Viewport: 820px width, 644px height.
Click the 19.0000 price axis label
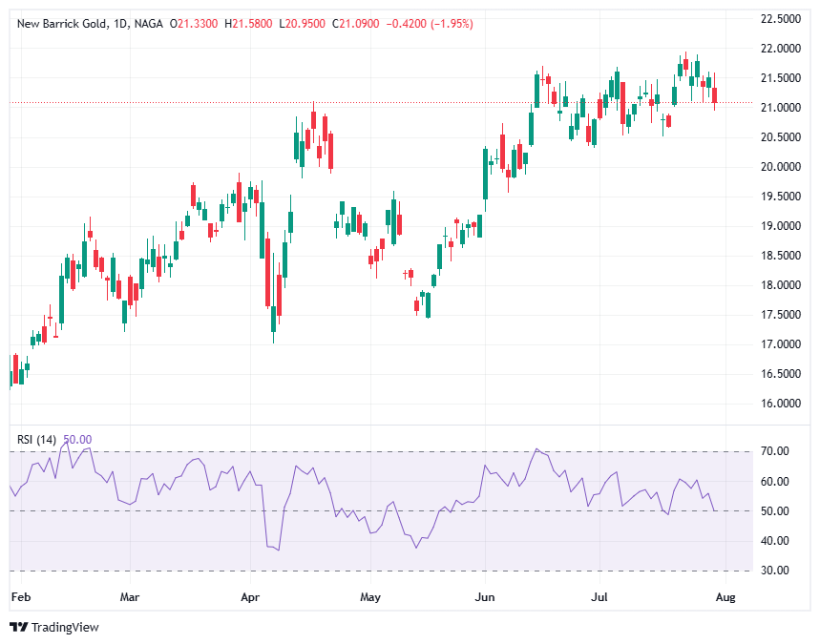point(780,226)
